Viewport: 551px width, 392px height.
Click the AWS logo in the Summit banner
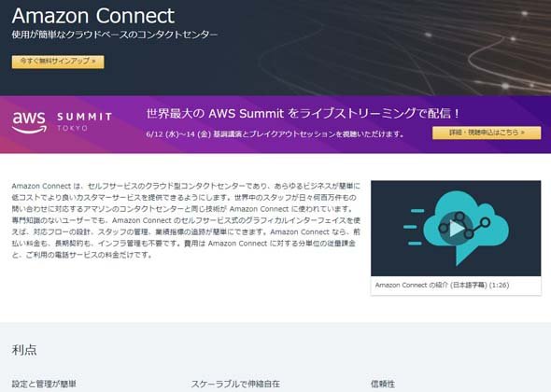tap(29, 122)
